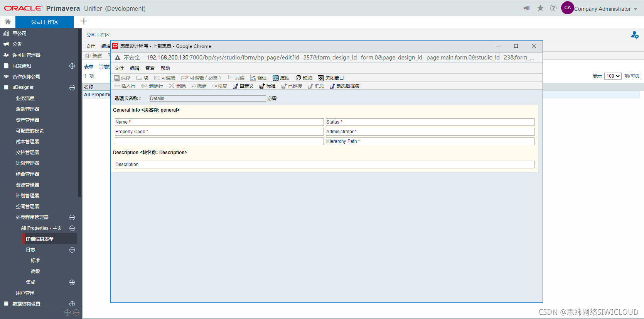
Task: Expand the 同意通知 node
Action: pyautogui.click(x=72, y=66)
